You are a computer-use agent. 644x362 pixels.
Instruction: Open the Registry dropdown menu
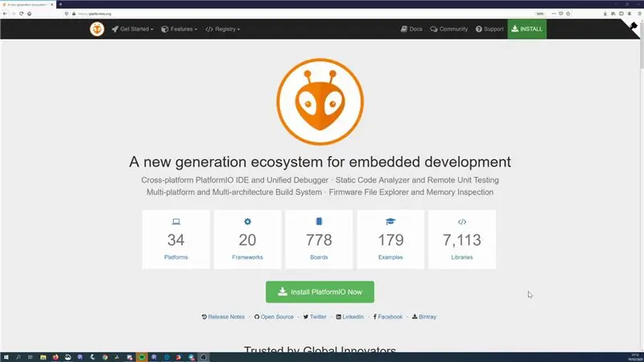(223, 29)
